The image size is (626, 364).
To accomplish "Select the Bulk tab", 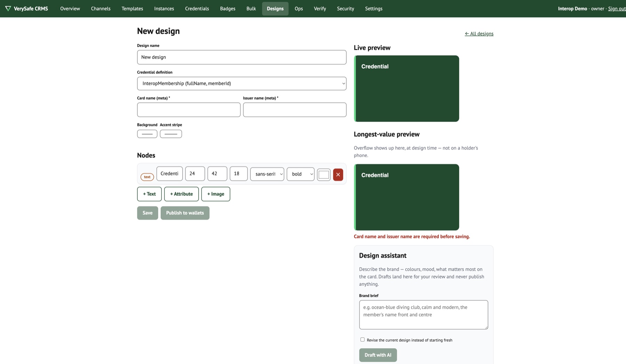I will pyautogui.click(x=251, y=9).
